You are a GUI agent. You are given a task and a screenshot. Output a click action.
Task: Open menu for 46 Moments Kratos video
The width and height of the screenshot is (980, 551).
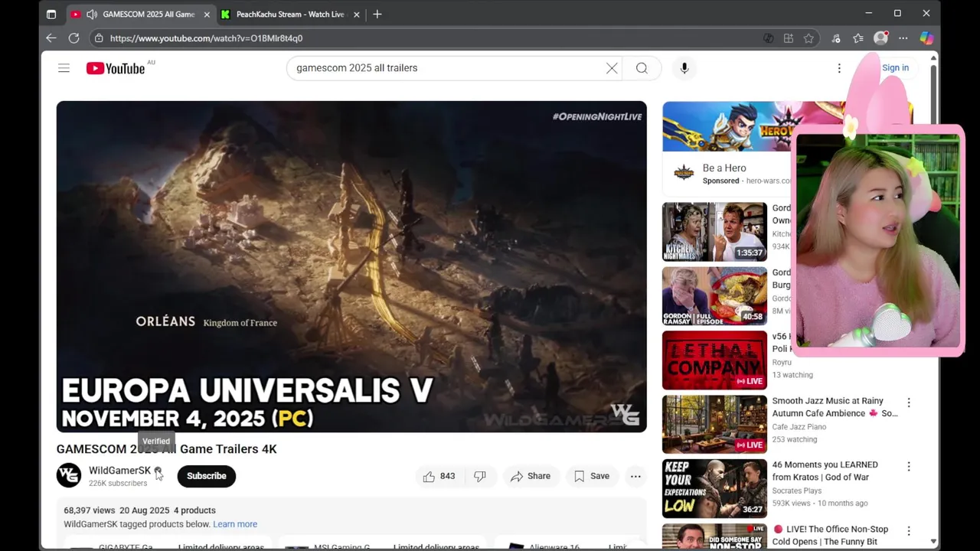tap(909, 466)
